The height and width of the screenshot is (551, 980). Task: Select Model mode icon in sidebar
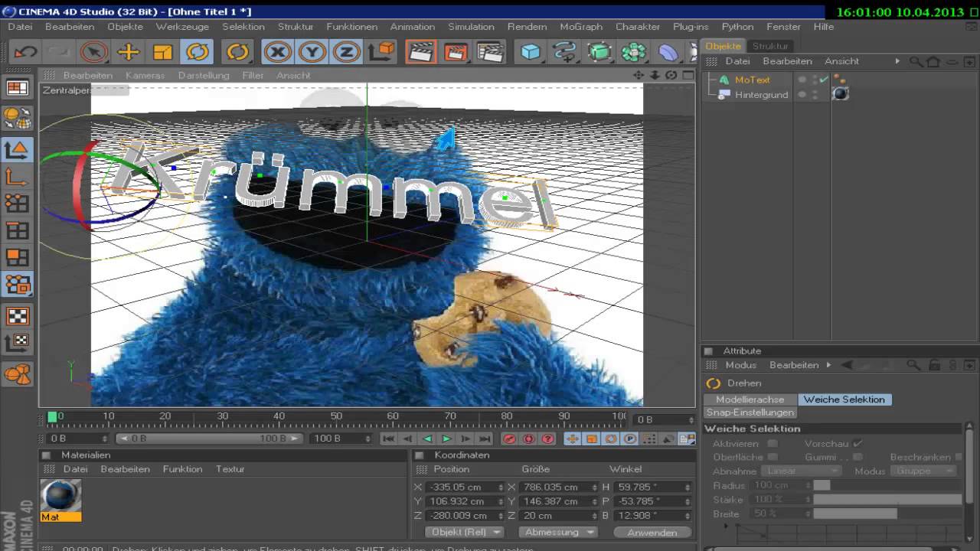pos(18,149)
